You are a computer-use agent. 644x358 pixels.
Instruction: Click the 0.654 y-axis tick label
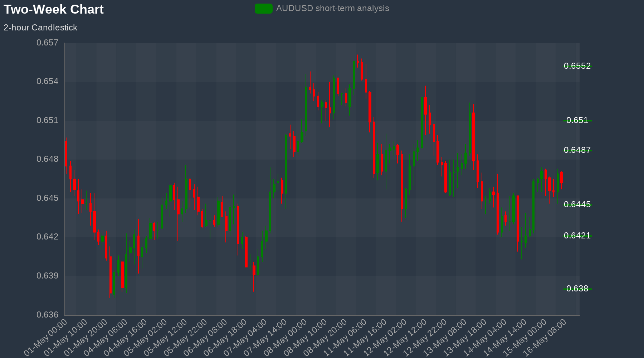tap(47, 82)
